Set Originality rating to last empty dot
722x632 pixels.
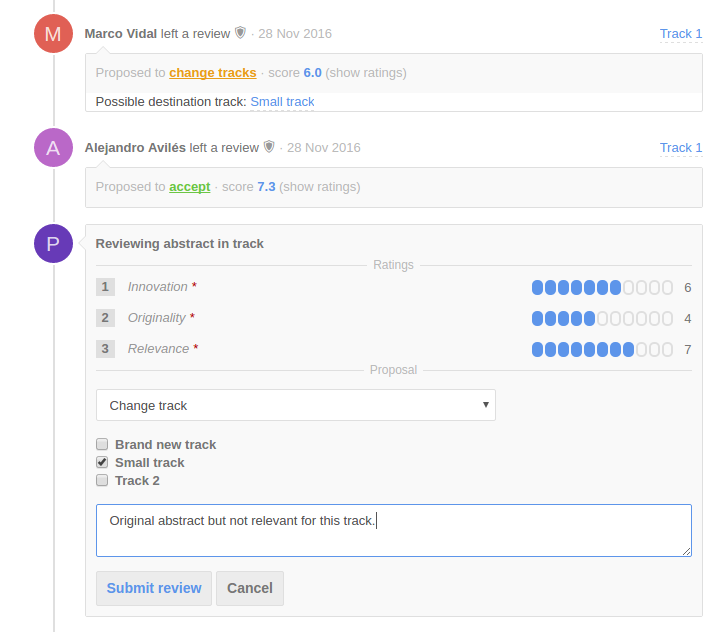click(667, 319)
